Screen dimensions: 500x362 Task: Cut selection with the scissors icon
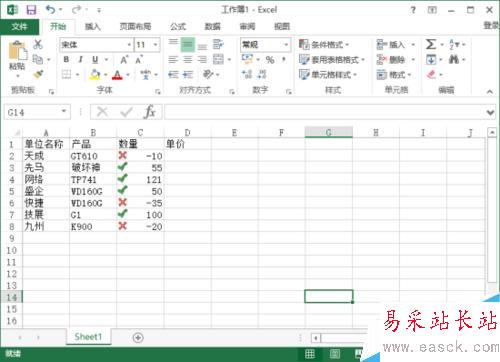point(38,44)
